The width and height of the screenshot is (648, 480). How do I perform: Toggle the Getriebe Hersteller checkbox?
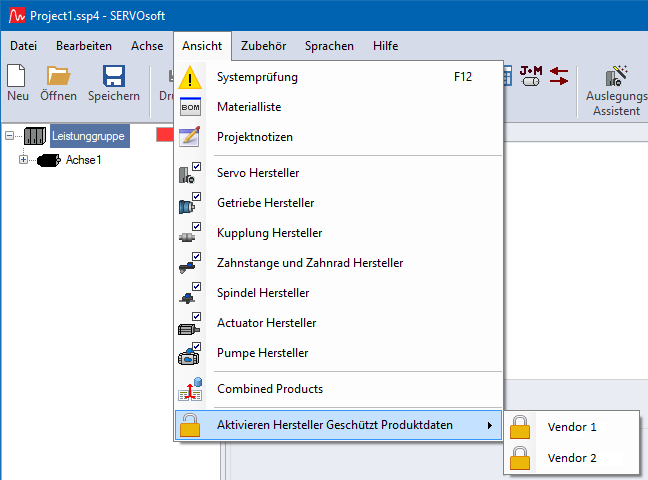tap(196, 197)
